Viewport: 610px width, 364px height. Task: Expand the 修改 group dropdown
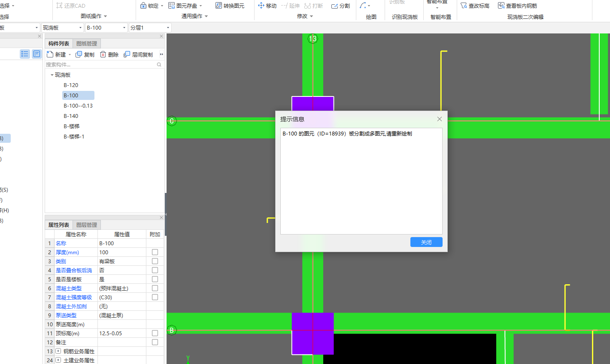tap(311, 16)
